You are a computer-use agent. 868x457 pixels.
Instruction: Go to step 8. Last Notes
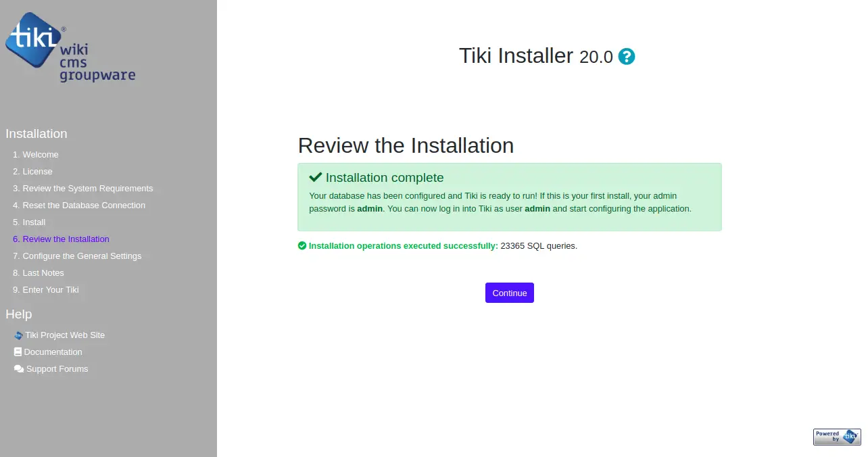coord(39,273)
